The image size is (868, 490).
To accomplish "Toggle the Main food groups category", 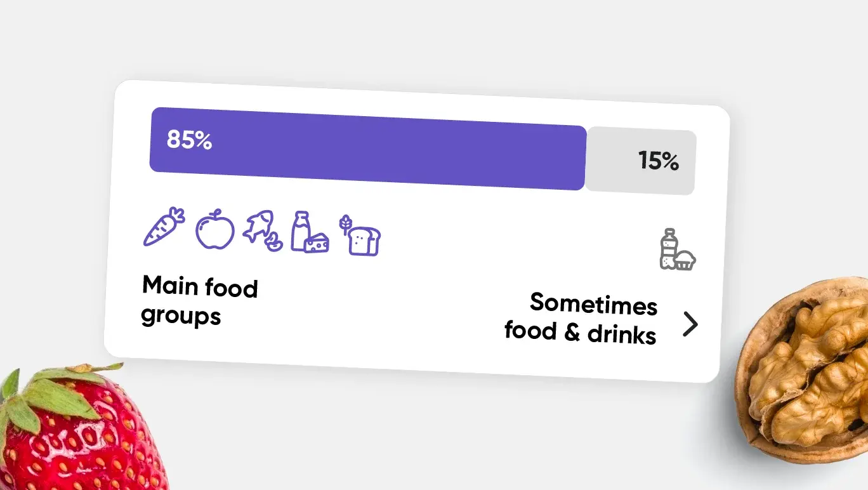I will click(x=200, y=300).
